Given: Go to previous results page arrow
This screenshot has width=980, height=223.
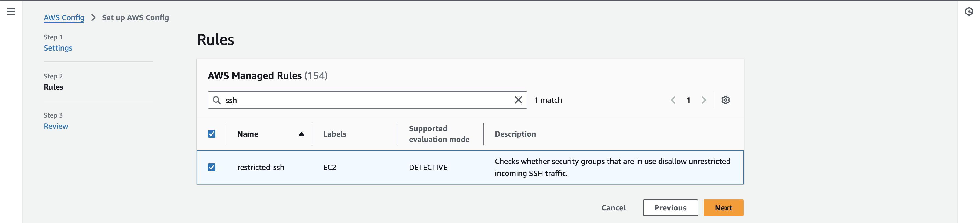Looking at the screenshot, I should [x=673, y=100].
